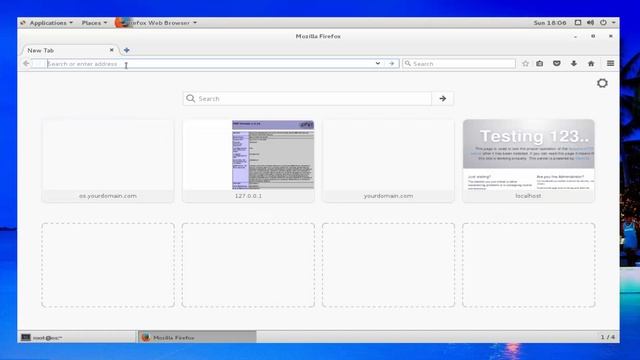
Task: Click the Mozilla Firefox taskbar button
Action: tap(198, 337)
